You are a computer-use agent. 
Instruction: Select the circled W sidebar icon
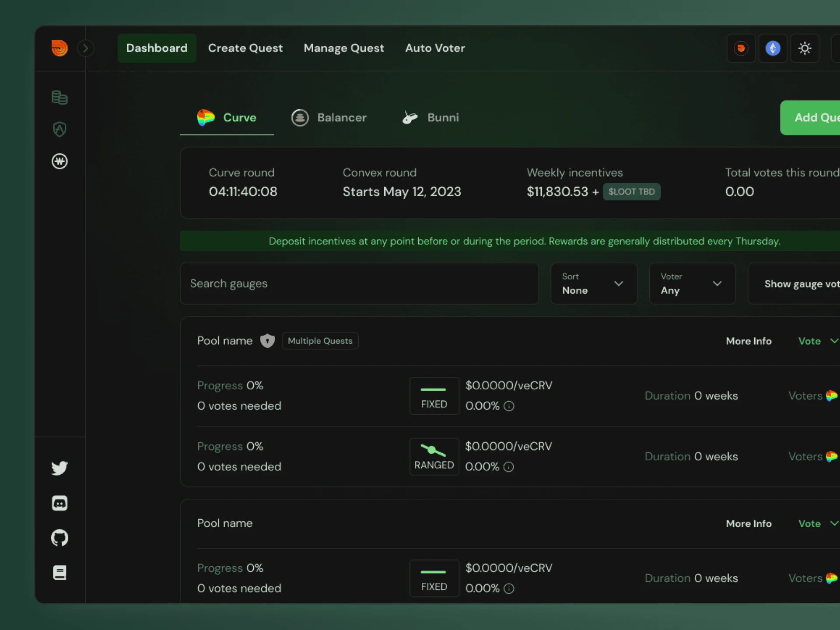(59, 161)
